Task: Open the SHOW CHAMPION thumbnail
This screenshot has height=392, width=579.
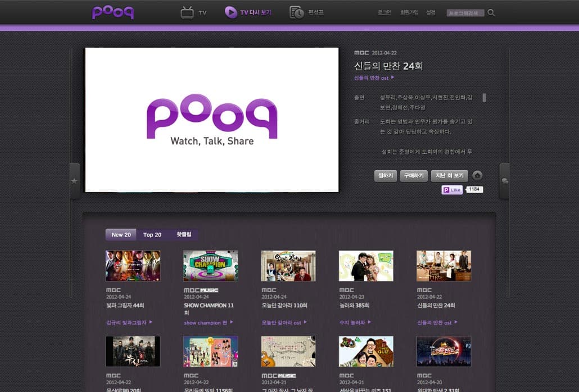Action: click(211, 266)
